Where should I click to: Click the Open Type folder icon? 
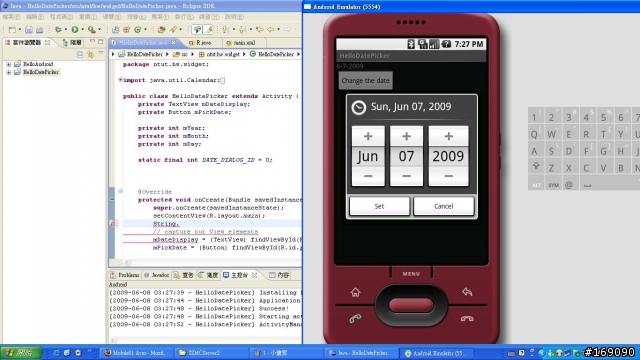click(x=161, y=30)
